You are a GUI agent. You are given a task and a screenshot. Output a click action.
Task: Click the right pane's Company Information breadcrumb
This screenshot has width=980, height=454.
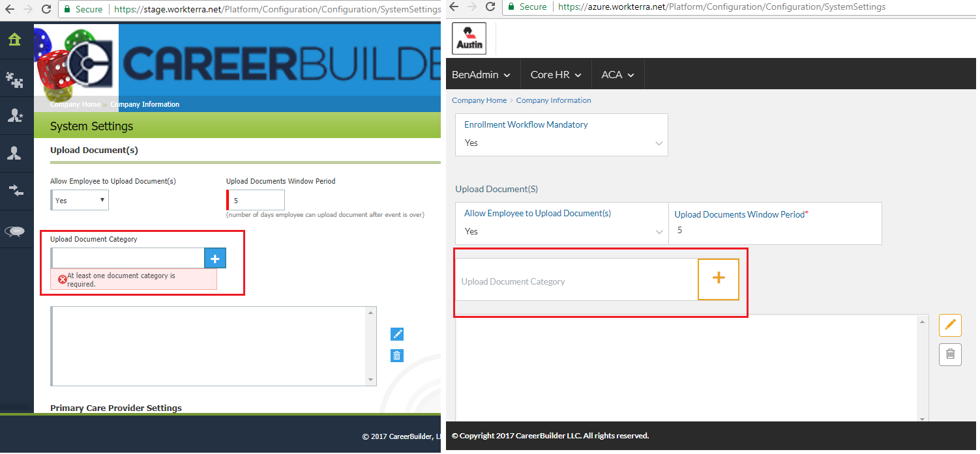pos(554,100)
